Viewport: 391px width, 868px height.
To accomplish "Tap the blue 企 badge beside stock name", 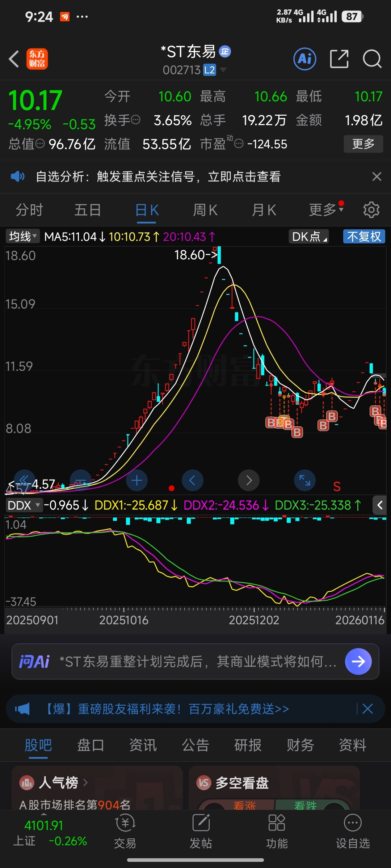I will (225, 51).
